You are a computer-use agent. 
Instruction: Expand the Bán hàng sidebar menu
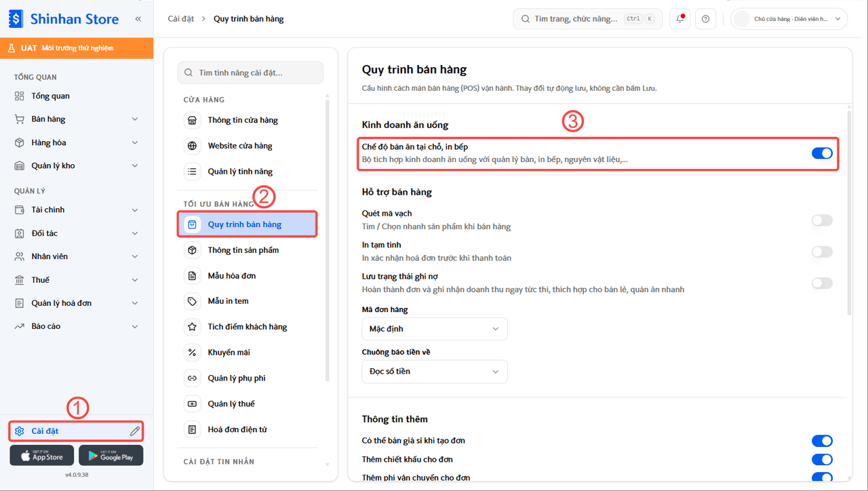(76, 119)
